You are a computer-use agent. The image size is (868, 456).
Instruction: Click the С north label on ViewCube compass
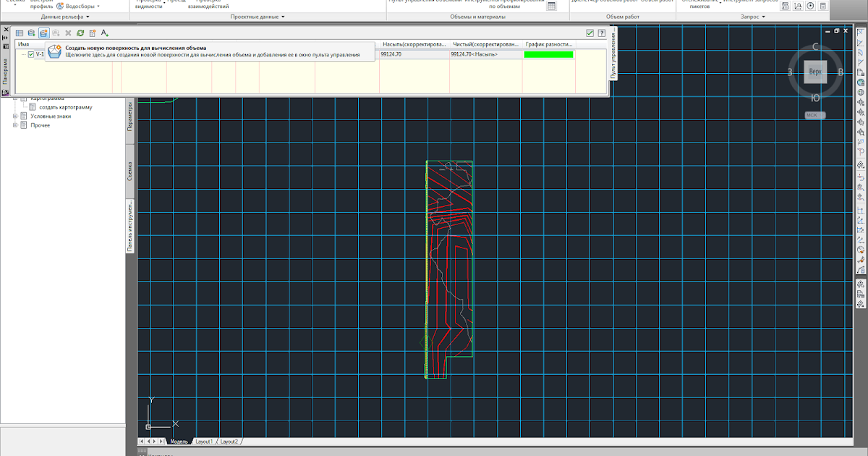pos(815,47)
